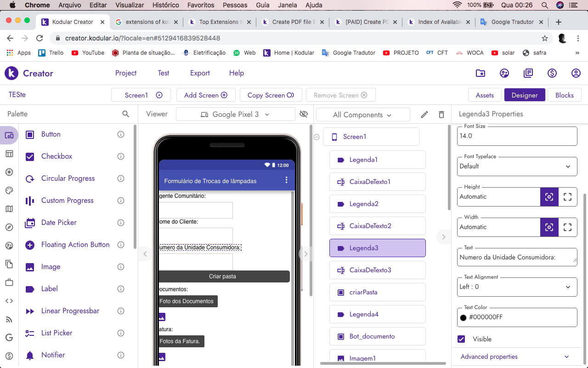
Task: Toggle hidden components visibility eye icon
Action: click(x=303, y=114)
